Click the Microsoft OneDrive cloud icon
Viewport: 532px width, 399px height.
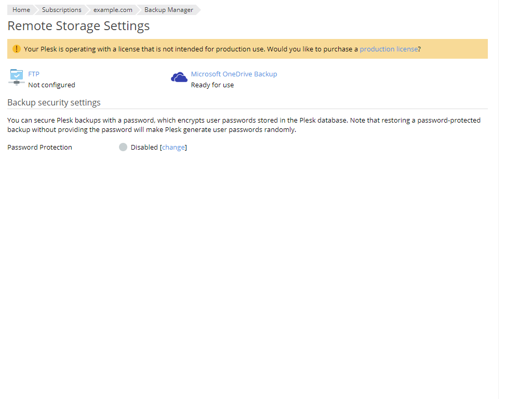(x=179, y=77)
